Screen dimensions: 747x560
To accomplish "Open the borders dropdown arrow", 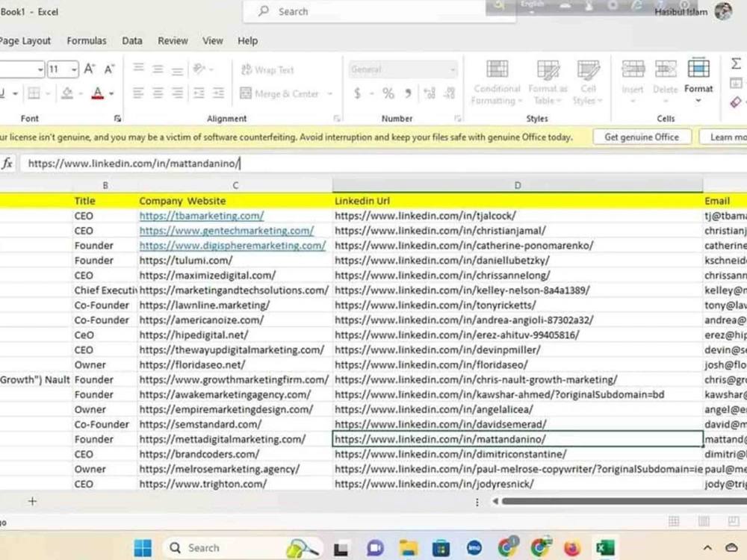I will pos(48,93).
